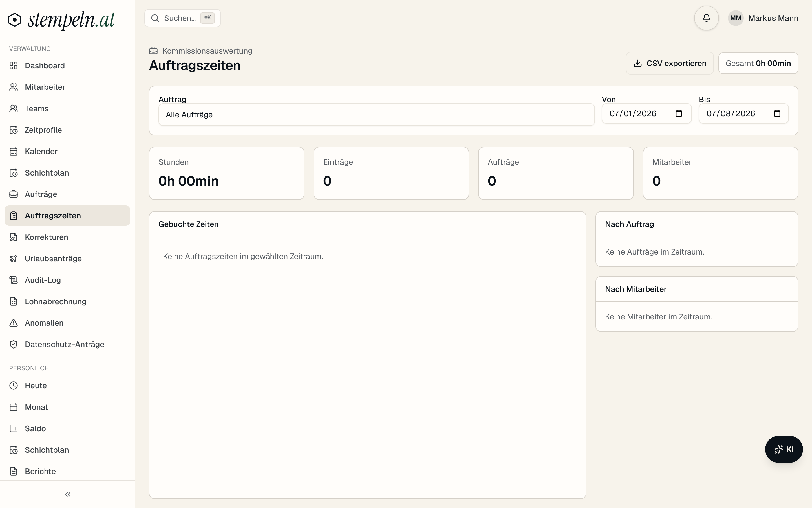Click the Aufträge briefcase icon in sidebar
812x508 pixels.
14,194
